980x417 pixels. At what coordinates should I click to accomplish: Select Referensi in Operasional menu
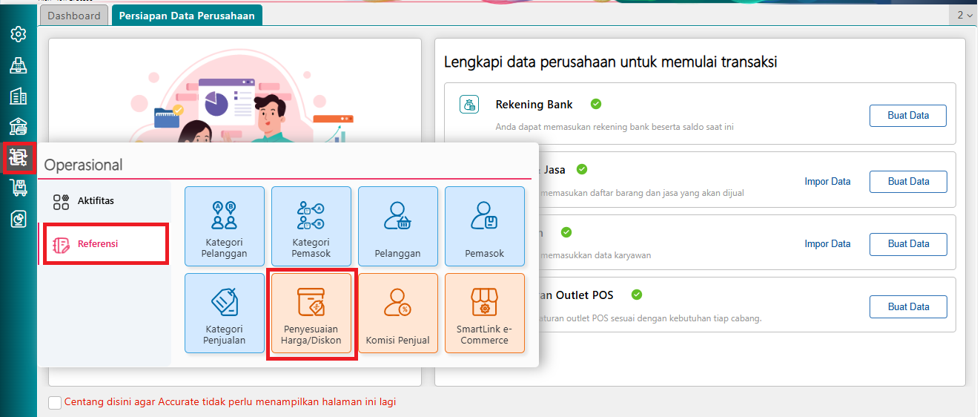click(x=105, y=243)
